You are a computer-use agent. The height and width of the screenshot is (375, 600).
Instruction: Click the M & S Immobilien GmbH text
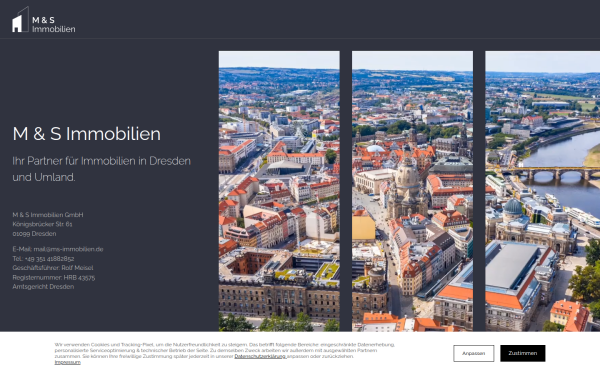(x=48, y=215)
